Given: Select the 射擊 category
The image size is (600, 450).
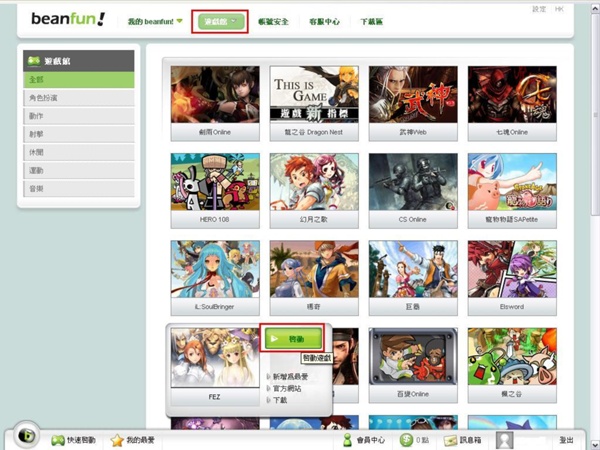Looking at the screenshot, I should tap(79, 134).
